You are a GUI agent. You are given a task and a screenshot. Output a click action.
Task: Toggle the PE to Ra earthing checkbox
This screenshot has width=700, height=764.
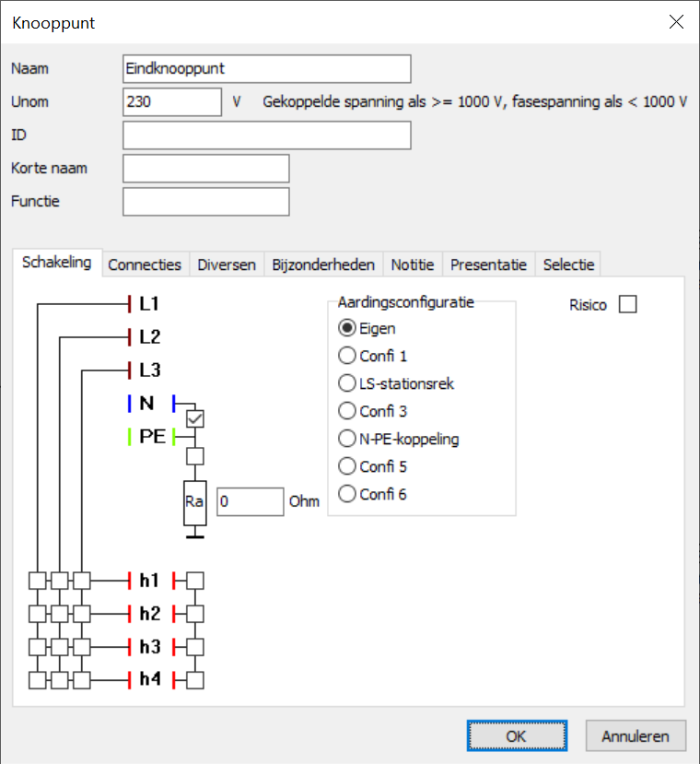pyautogui.click(x=194, y=455)
